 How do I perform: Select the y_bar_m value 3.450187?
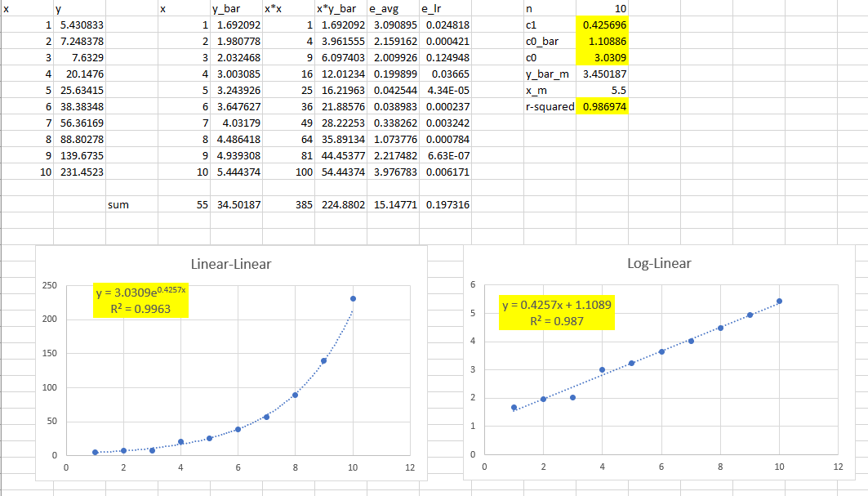pyautogui.click(x=603, y=74)
